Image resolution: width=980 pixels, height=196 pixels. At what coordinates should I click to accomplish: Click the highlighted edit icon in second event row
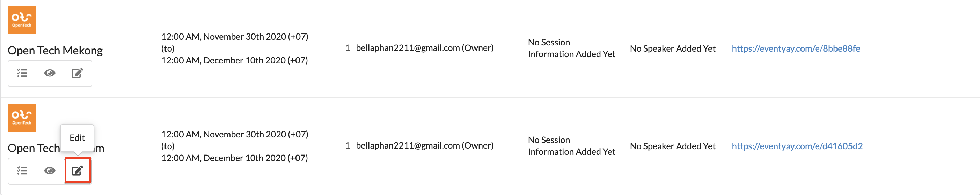77,171
